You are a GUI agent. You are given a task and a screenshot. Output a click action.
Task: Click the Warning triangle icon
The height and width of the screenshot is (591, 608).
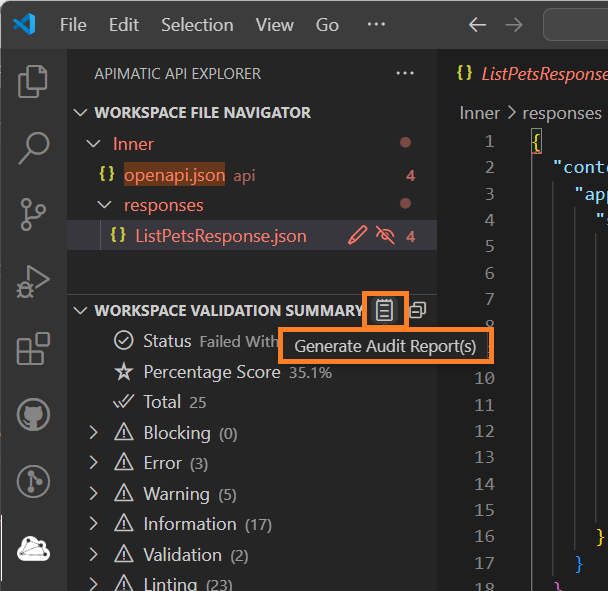124,493
